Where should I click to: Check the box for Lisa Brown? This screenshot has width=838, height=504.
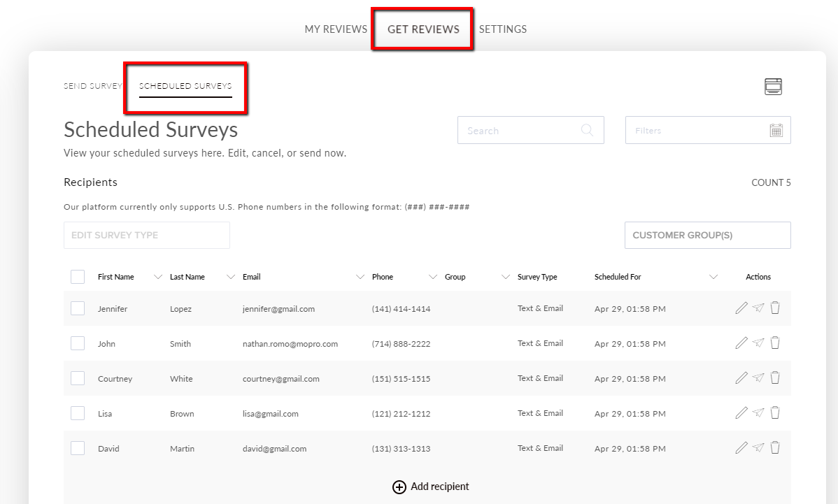pos(78,413)
